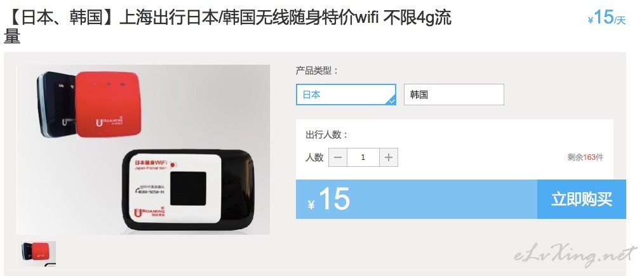
Task: Choose the 韩国 product type option
Action: [x=454, y=95]
